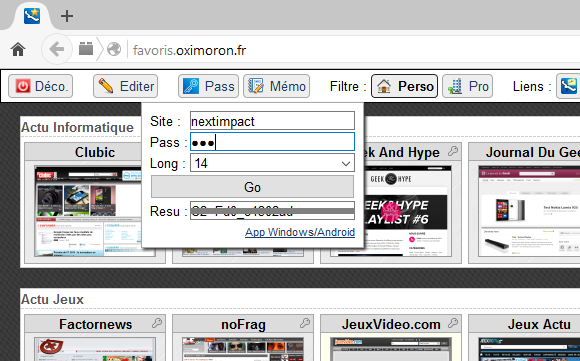This screenshot has height=361, width=580.
Task: Expand the Long length dropdown
Action: 272,163
